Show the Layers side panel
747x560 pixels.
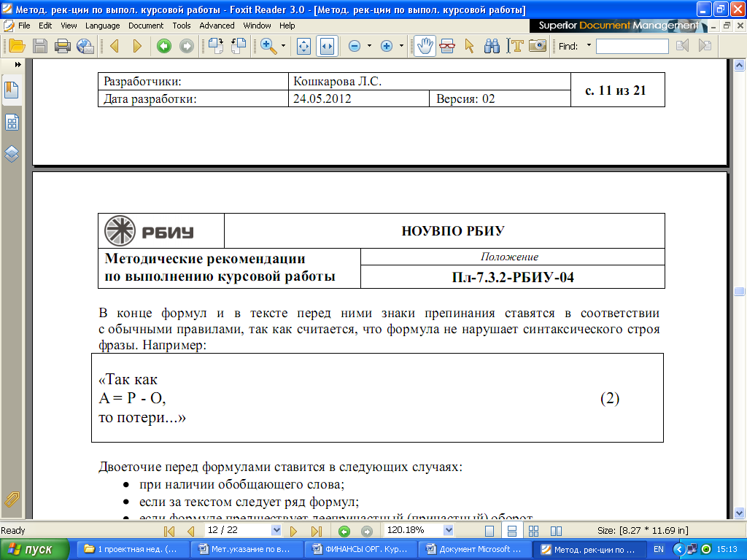coord(12,154)
